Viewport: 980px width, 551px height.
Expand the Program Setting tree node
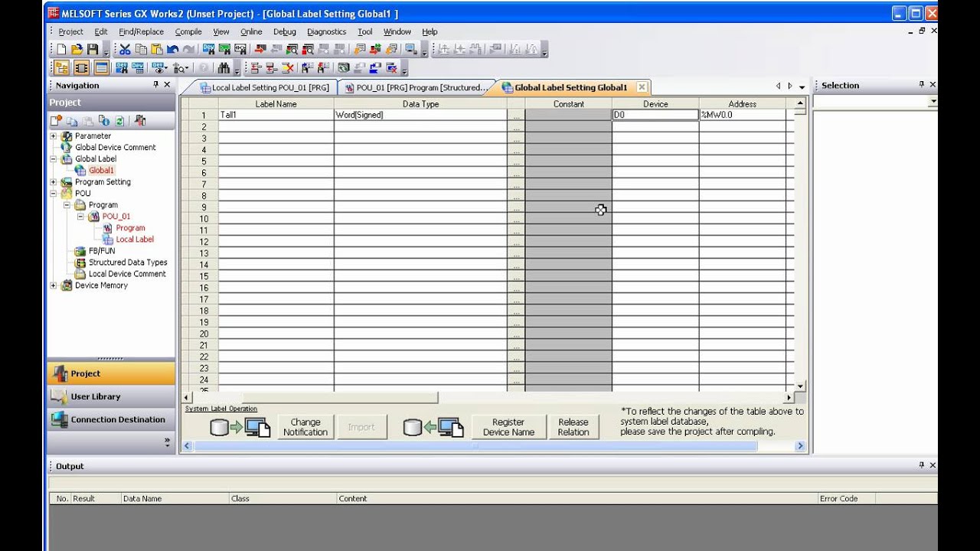[x=54, y=182]
